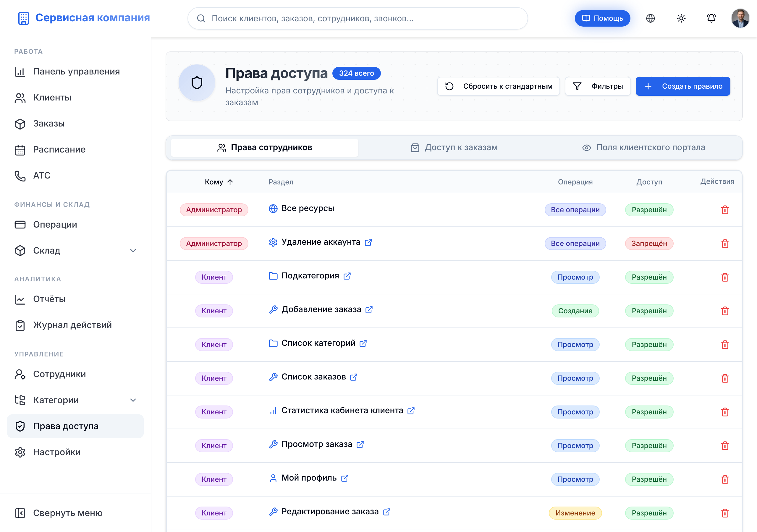
Task: Delete the Подкатегория rule with trash icon
Action: point(725,277)
